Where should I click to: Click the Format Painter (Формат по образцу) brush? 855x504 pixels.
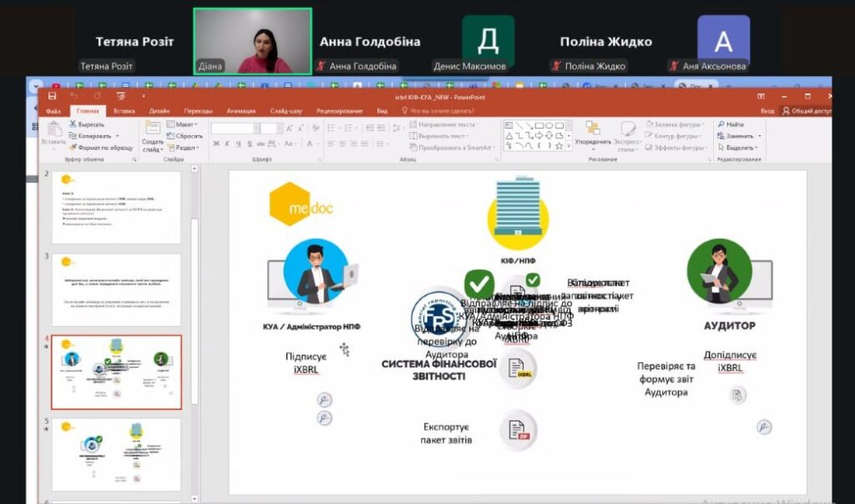[x=73, y=147]
